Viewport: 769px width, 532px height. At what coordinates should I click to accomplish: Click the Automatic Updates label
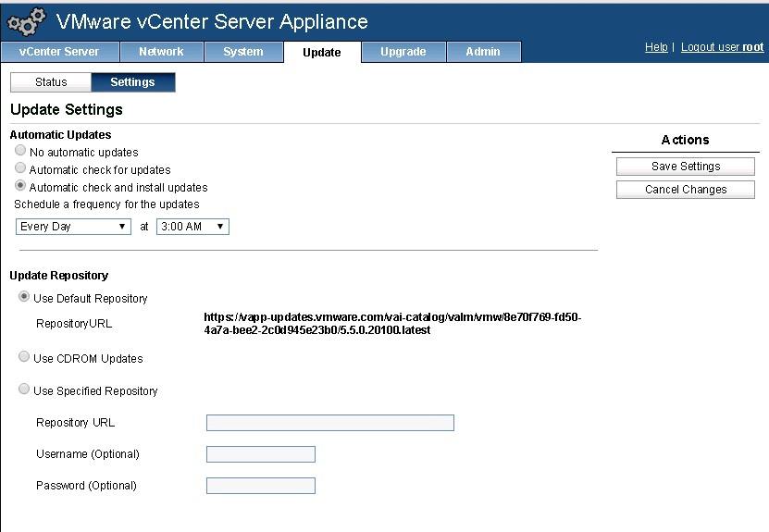pyautogui.click(x=60, y=135)
